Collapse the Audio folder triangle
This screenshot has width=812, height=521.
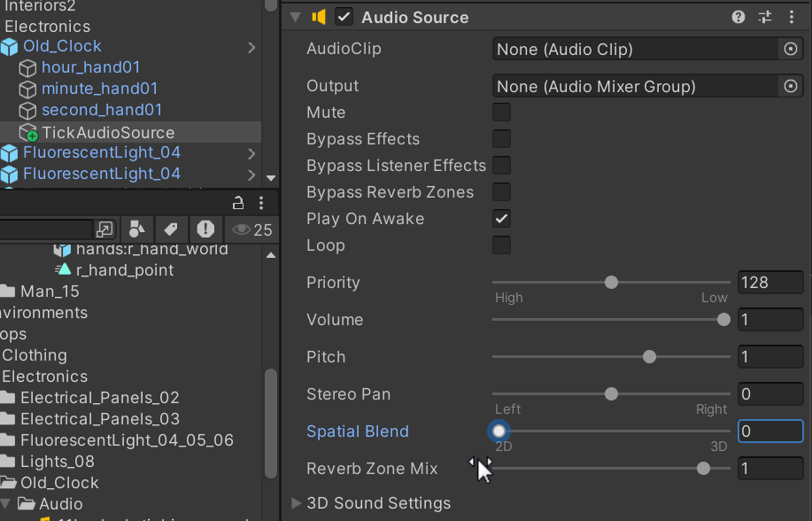point(6,503)
